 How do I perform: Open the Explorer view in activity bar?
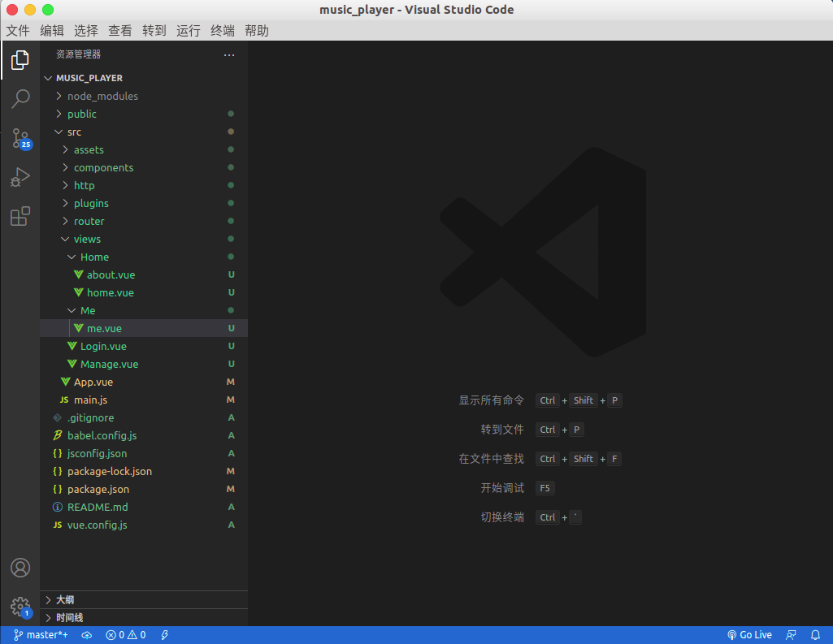point(20,60)
